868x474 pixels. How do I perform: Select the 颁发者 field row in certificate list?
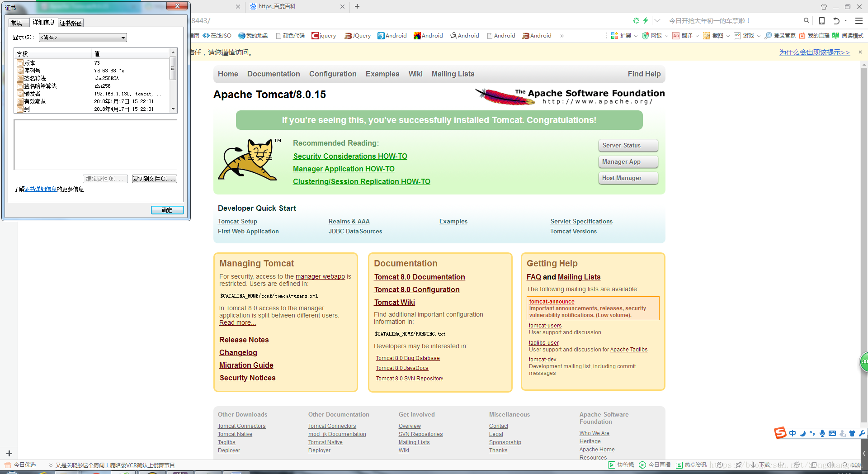click(x=93, y=94)
